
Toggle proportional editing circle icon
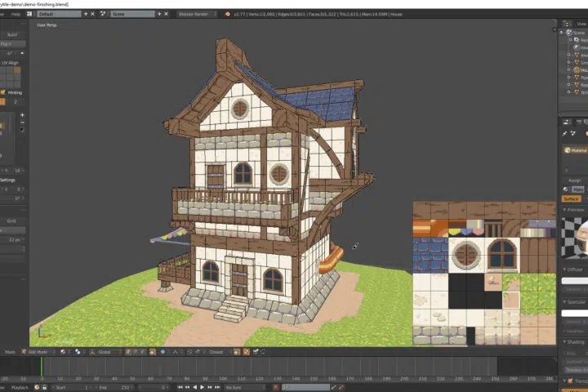tap(163, 352)
